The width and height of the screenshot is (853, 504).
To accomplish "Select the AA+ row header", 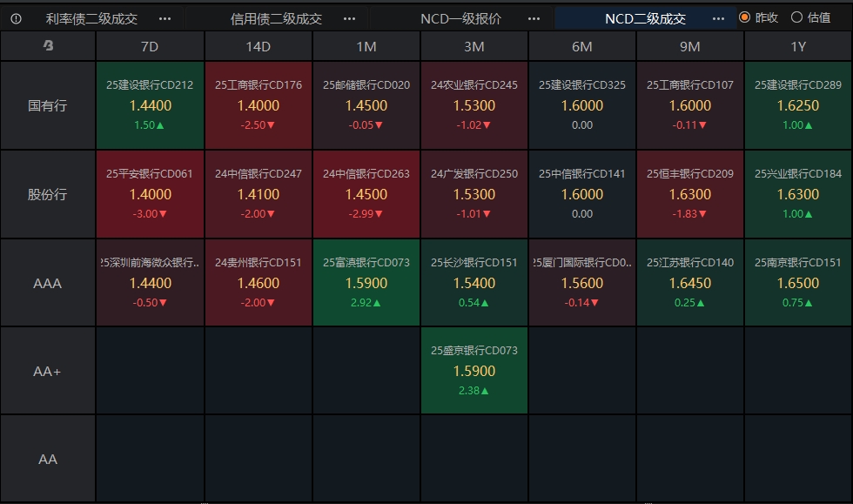I will click(48, 371).
